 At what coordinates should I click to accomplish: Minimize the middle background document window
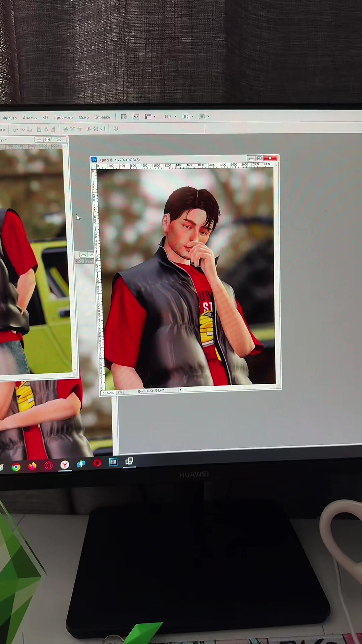pos(83,255)
